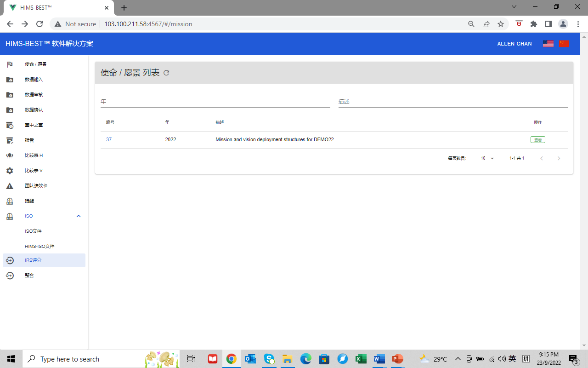Click the 描述 filter input field
This screenshot has height=368, width=588.
pos(452,102)
